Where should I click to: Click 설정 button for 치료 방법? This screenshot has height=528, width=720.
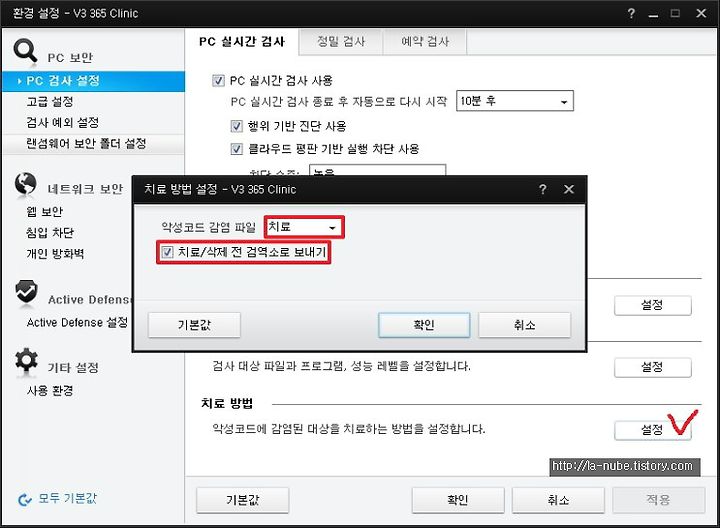652,430
